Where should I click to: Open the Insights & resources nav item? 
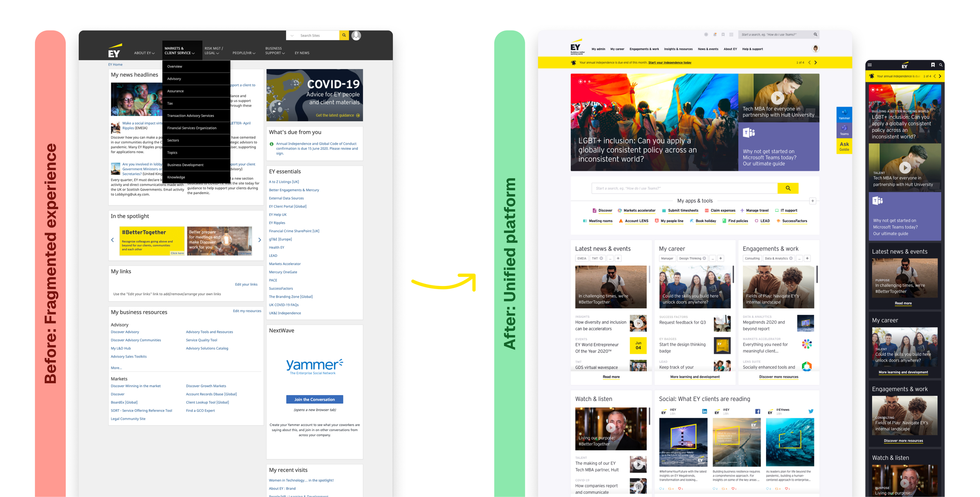678,49
